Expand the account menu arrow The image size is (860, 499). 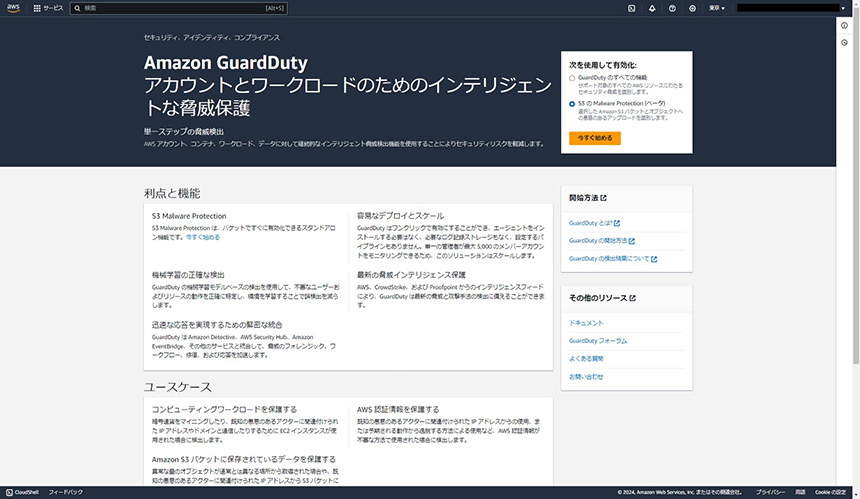[843, 8]
